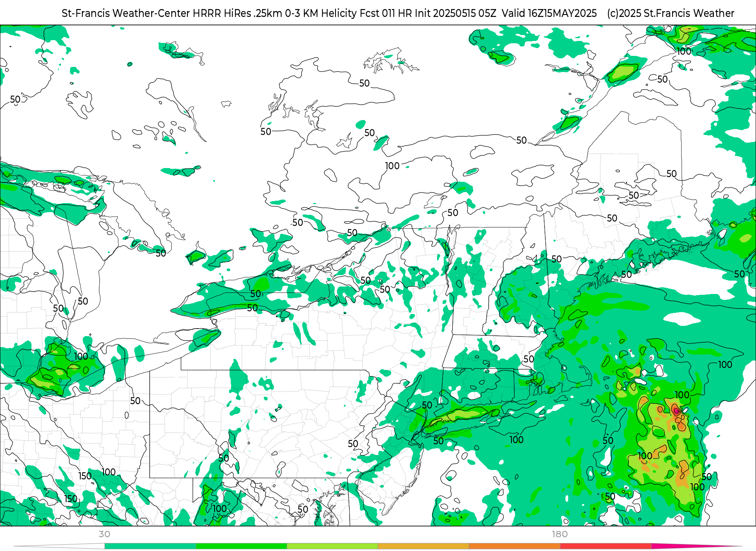Click the gold colorbar segment
Screen dimensions: 756x551
tap(423, 546)
